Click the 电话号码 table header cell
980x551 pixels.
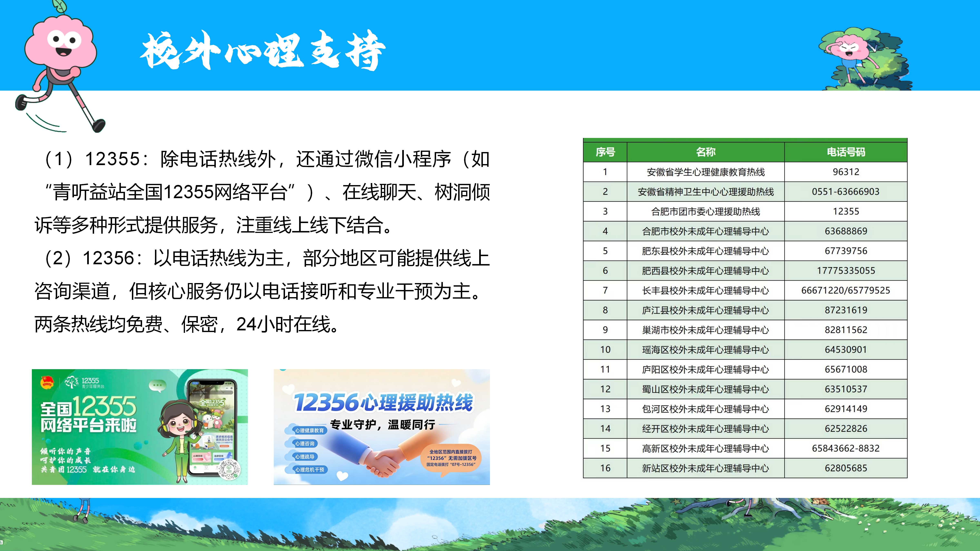[x=846, y=152]
